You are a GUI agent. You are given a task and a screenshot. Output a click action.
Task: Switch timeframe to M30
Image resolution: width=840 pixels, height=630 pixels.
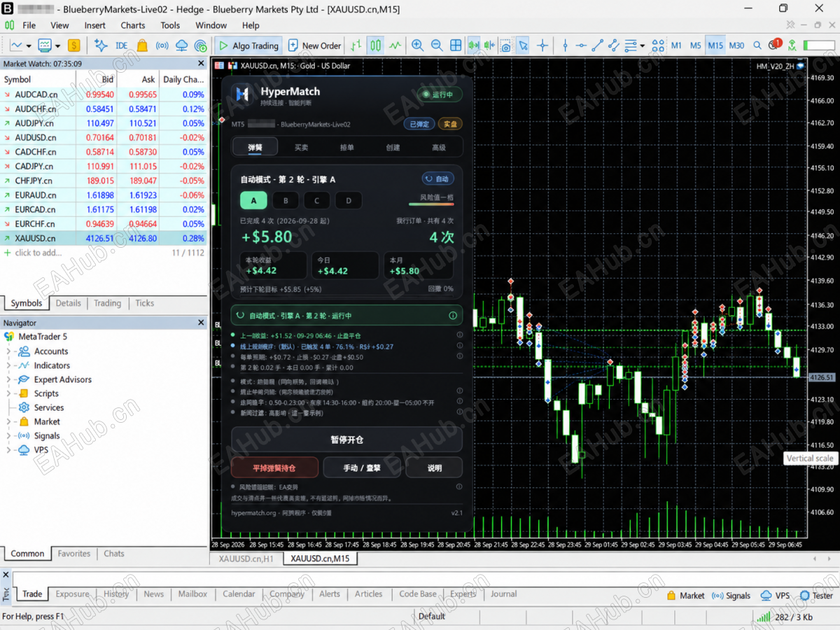[736, 45]
